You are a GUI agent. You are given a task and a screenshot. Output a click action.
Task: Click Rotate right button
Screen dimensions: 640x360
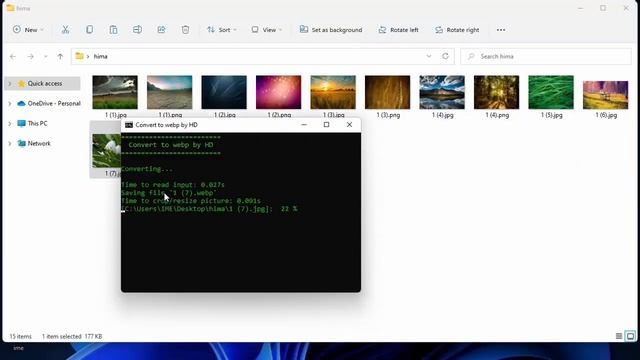point(457,30)
